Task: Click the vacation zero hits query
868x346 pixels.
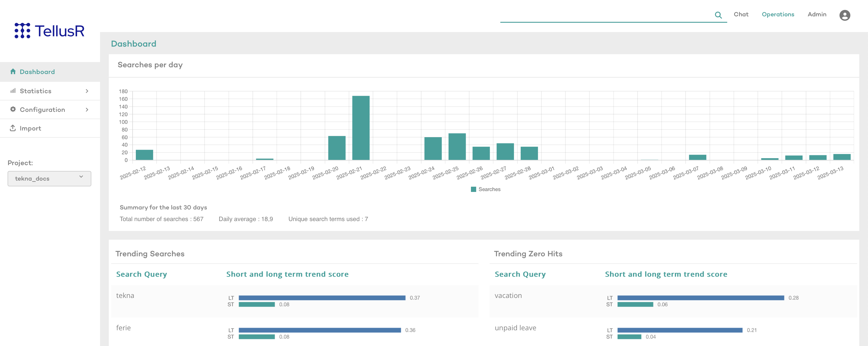Action: point(508,295)
